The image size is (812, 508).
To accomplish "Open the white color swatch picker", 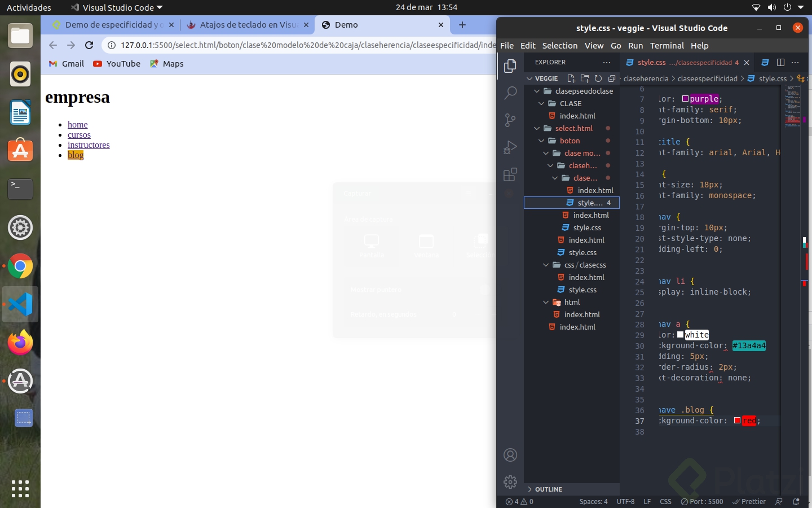I will 681,335.
